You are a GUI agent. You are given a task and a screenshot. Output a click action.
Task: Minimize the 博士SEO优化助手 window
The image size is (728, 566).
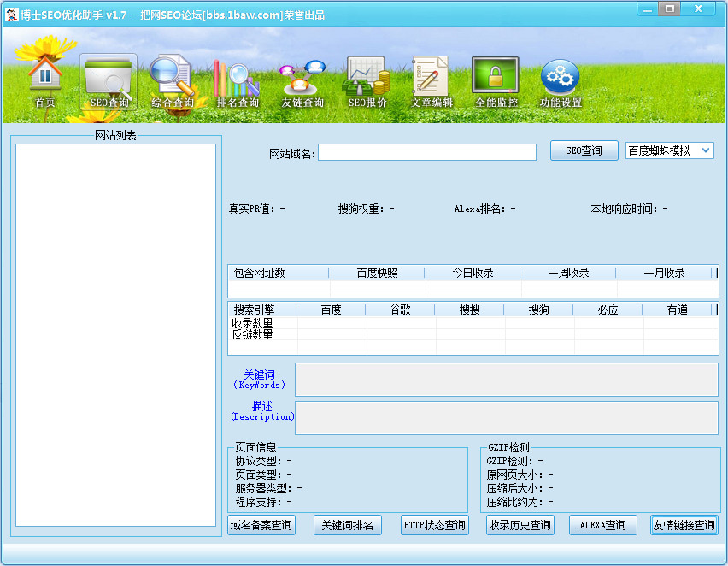click(648, 9)
